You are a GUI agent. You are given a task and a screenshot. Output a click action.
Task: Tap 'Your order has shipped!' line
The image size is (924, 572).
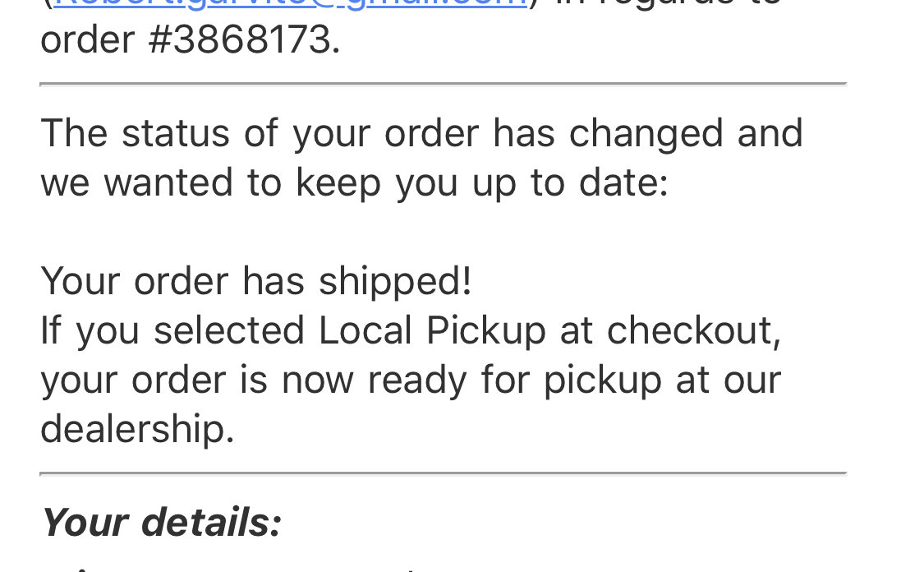256,282
